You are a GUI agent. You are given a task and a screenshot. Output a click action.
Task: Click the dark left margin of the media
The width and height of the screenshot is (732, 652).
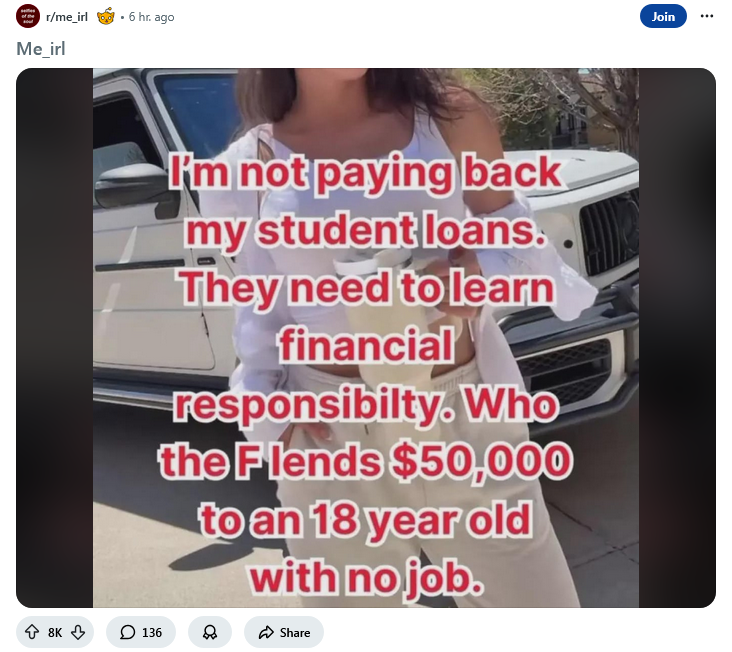pos(55,338)
